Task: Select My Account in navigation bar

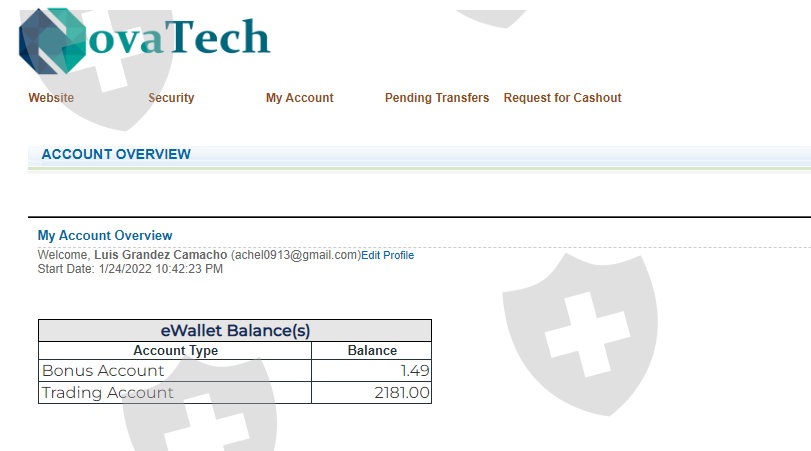Action: click(299, 98)
